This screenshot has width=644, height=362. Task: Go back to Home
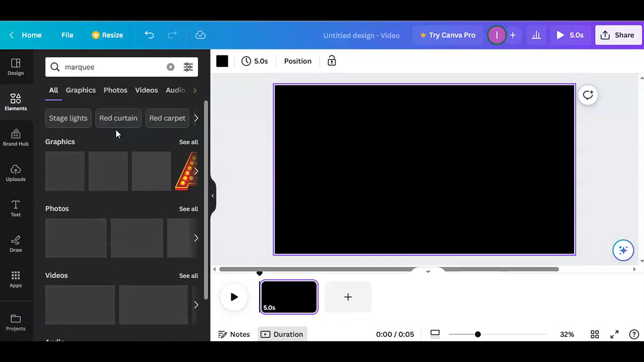(26, 35)
